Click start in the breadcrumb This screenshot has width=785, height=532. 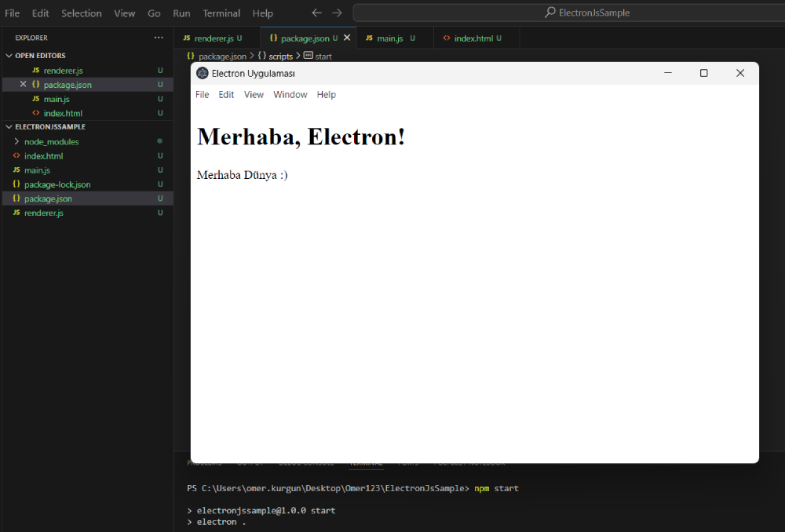click(323, 56)
